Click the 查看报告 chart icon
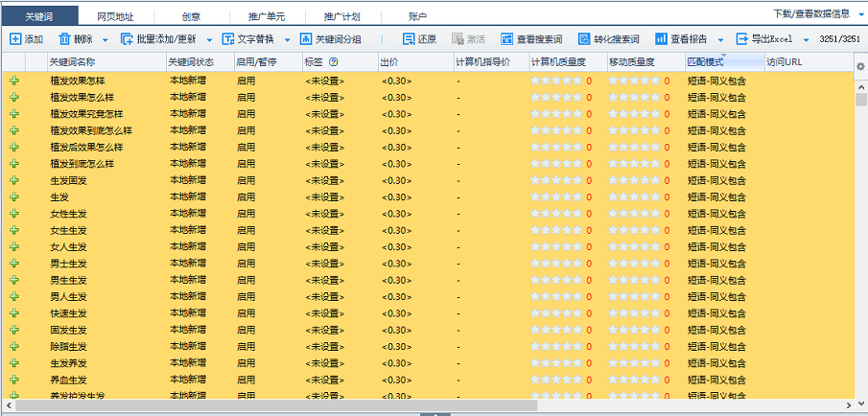Screen dimensions: 868x416 (661, 39)
